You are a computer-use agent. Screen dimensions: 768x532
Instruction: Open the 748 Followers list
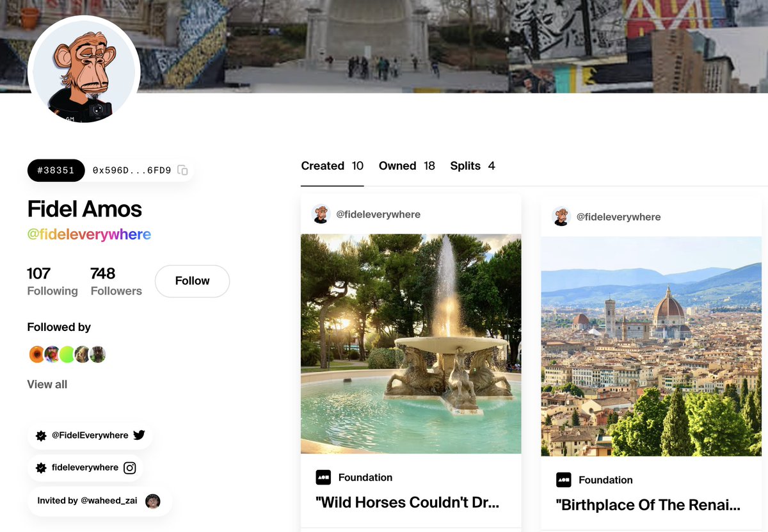(x=116, y=282)
